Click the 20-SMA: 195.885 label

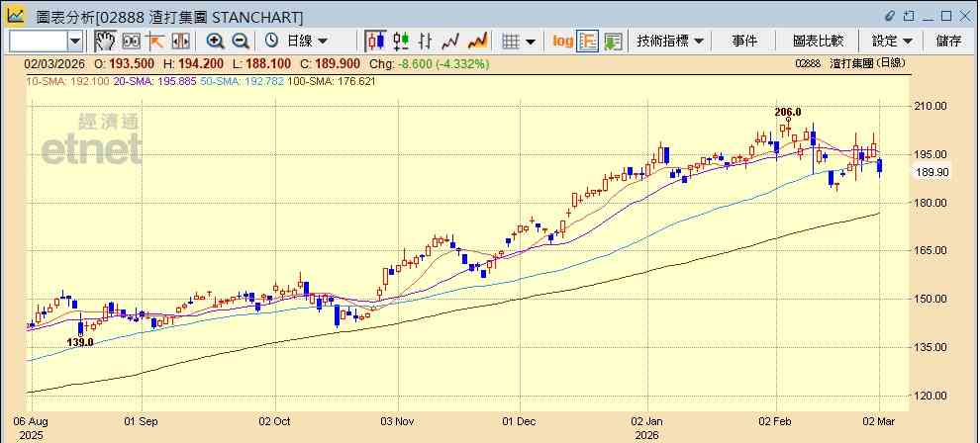(155, 81)
